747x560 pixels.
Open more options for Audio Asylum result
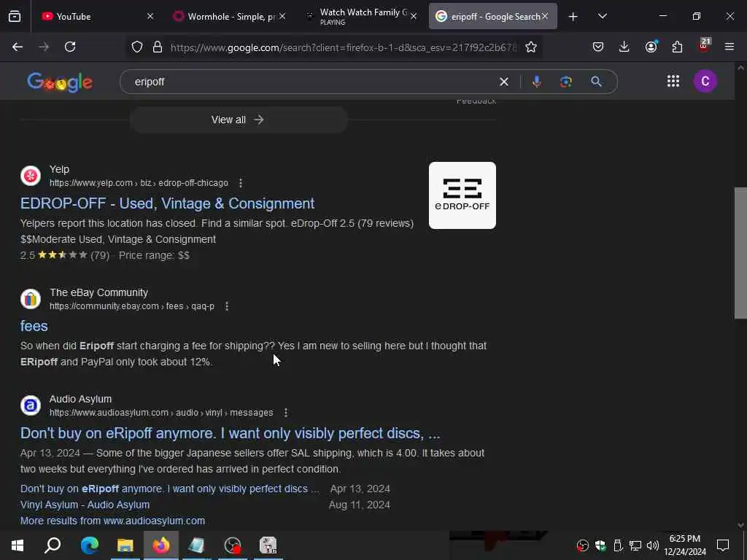click(285, 413)
